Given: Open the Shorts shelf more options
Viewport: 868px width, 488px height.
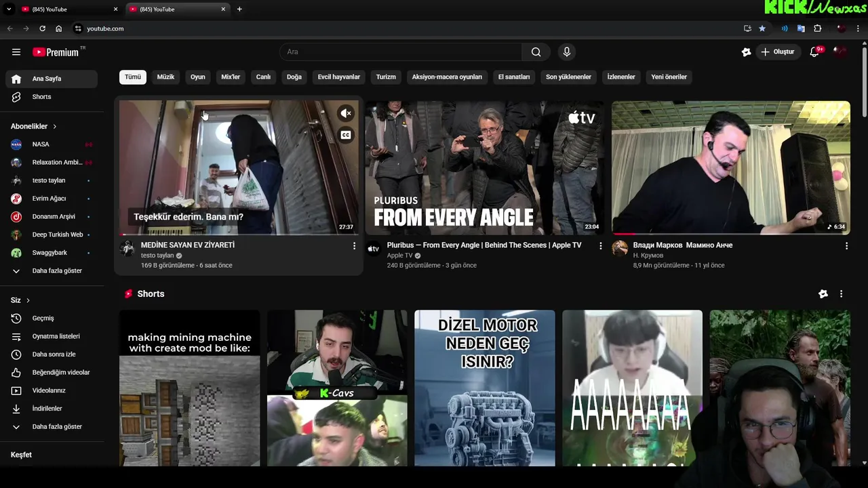Looking at the screenshot, I should 841,294.
